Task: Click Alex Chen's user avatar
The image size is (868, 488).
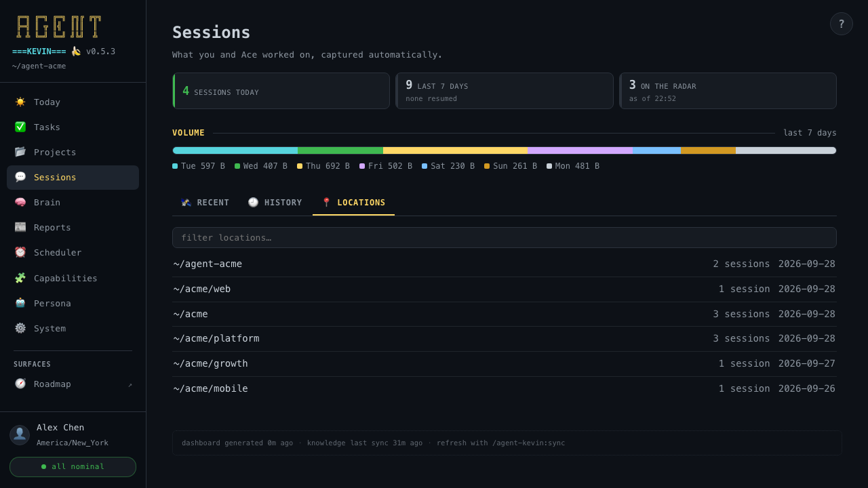Action: (20, 434)
